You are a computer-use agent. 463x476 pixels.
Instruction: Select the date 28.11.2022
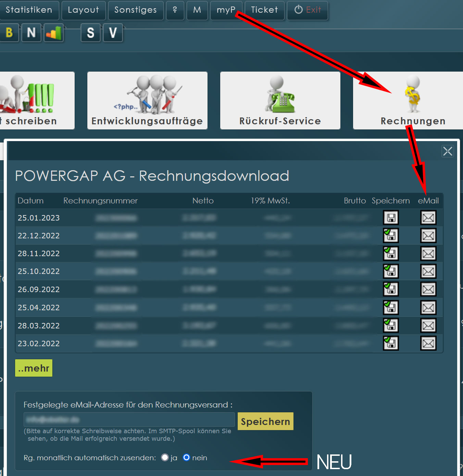(x=39, y=253)
